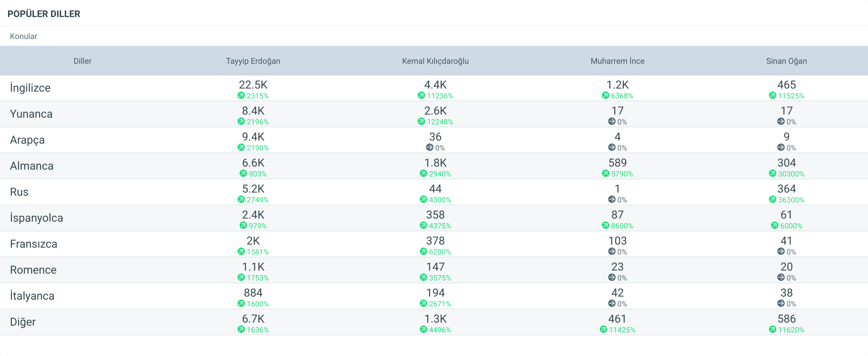Select the 'İspanyolca' row label

[37, 218]
